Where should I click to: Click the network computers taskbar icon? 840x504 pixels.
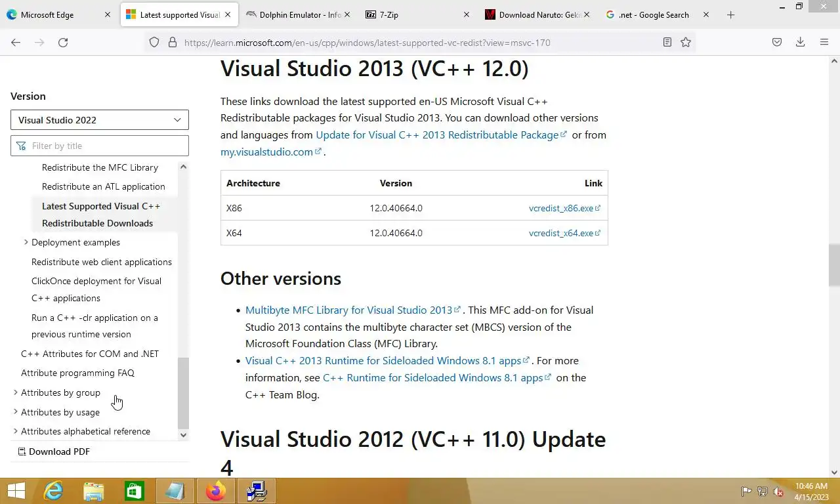[256, 491]
